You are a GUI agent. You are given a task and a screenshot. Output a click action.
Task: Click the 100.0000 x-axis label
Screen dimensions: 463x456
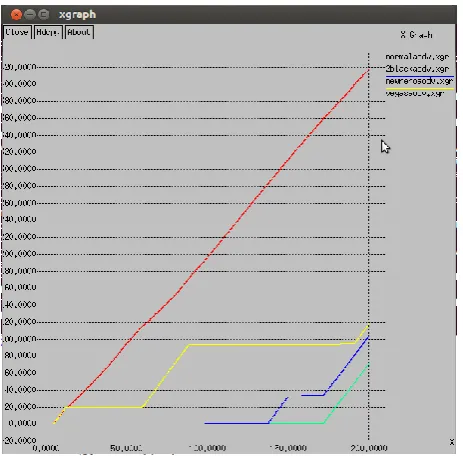[207, 448]
